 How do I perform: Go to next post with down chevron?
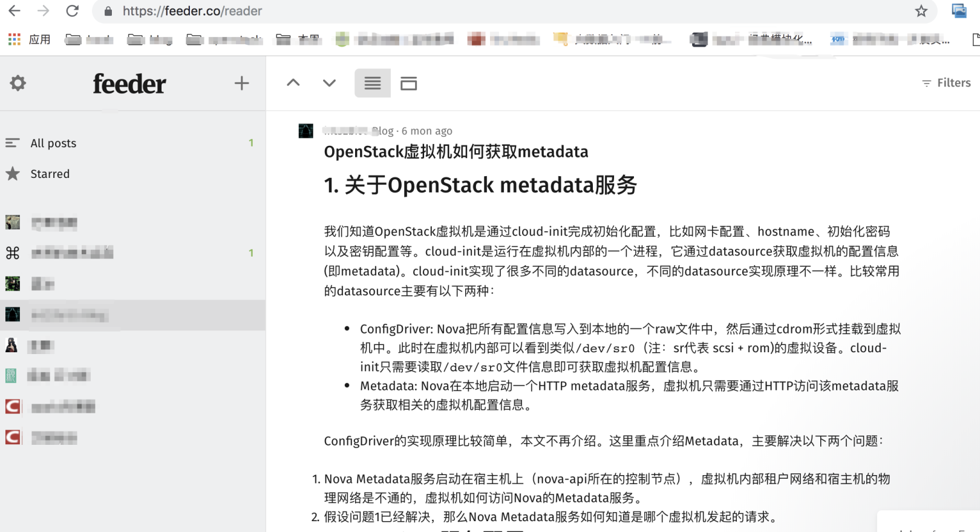pyautogui.click(x=329, y=83)
